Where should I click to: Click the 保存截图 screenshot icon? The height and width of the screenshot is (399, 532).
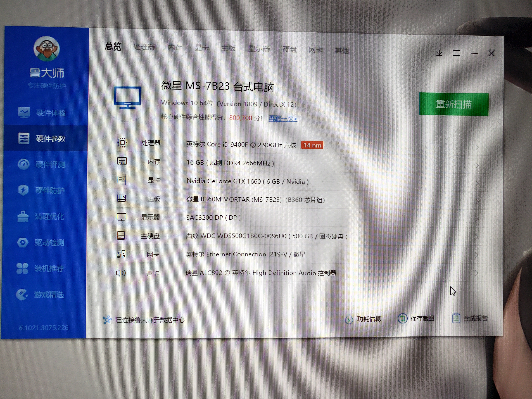[403, 319]
